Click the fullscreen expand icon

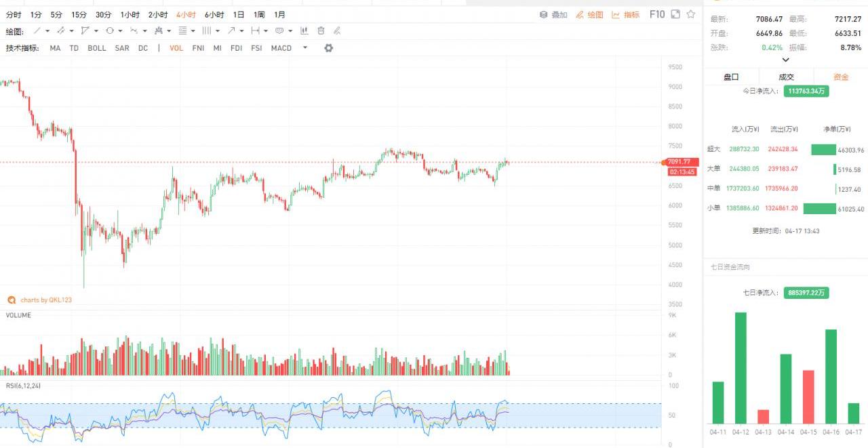click(x=675, y=14)
